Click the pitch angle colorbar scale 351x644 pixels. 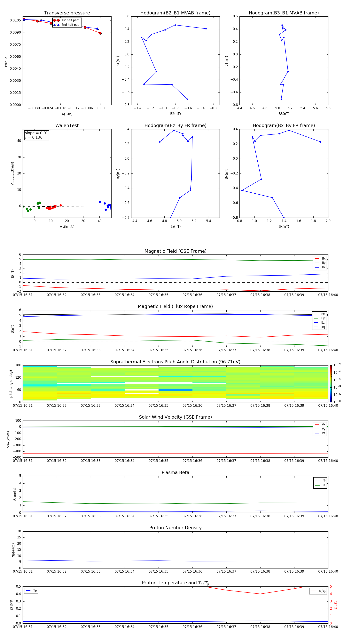pos(331,383)
